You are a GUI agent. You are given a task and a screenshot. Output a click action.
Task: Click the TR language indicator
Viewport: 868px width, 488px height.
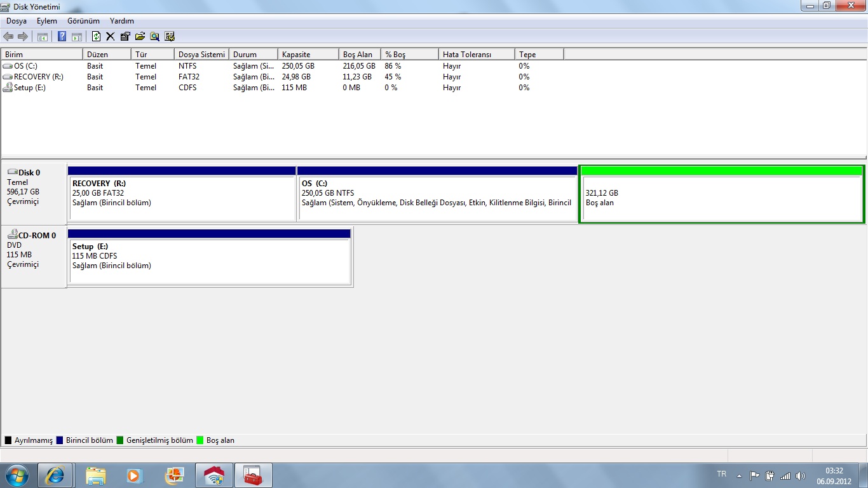(721, 475)
